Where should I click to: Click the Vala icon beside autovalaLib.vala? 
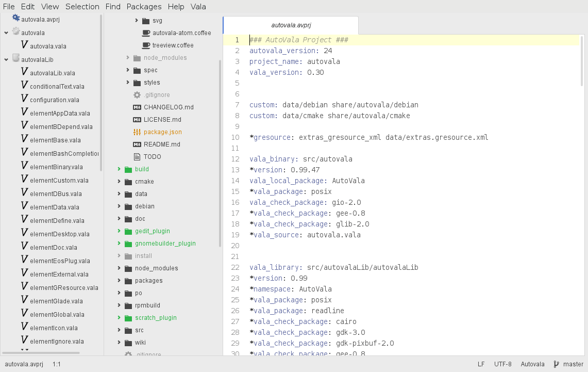click(x=24, y=73)
